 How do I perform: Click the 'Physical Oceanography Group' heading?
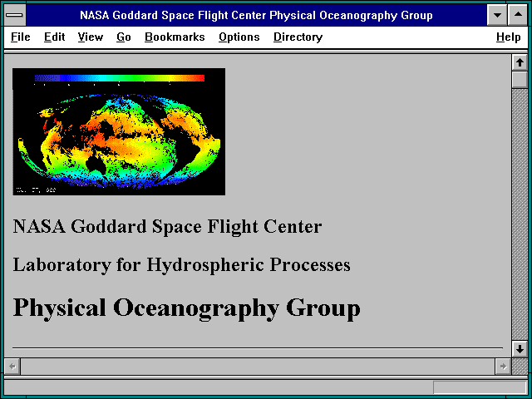point(186,308)
